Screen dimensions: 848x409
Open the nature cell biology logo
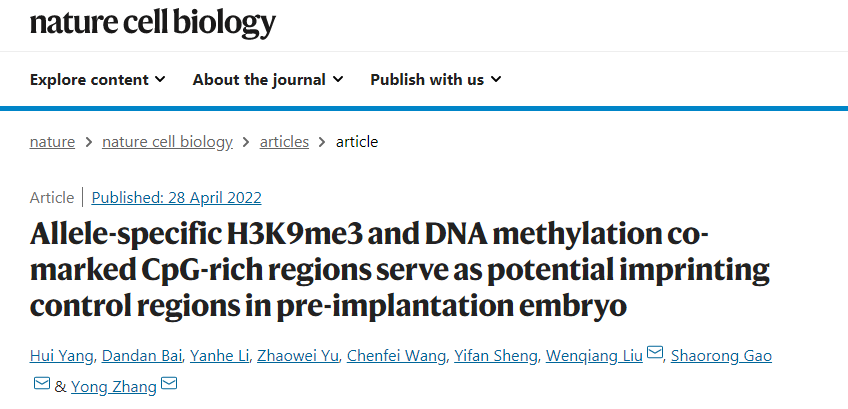[x=153, y=22]
